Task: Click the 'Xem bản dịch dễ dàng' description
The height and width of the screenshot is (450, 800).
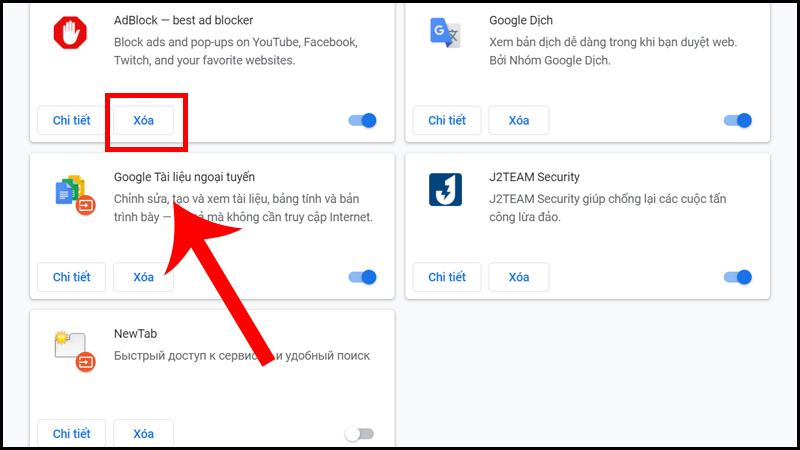Action: (x=613, y=51)
